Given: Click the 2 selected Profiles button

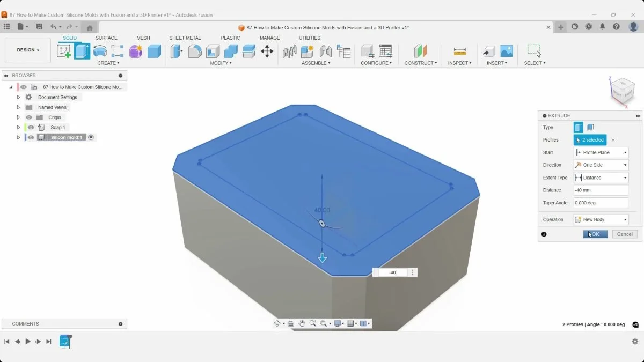Looking at the screenshot, I should (x=590, y=140).
